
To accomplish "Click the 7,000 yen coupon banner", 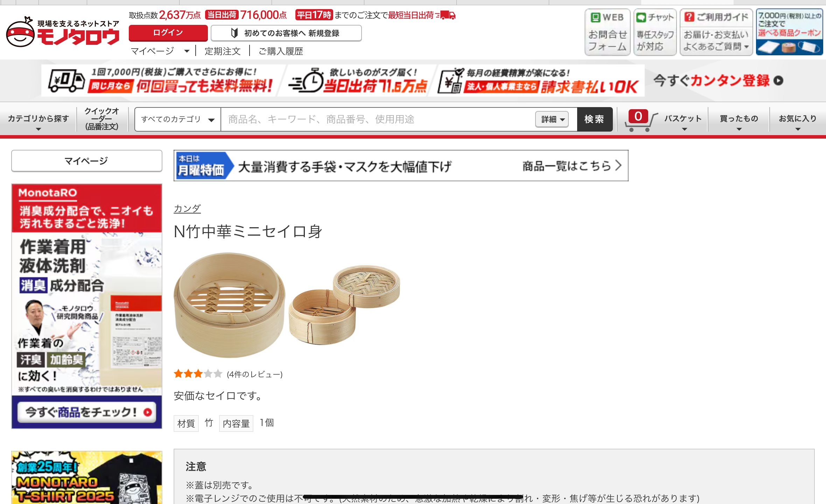I will coord(789,32).
